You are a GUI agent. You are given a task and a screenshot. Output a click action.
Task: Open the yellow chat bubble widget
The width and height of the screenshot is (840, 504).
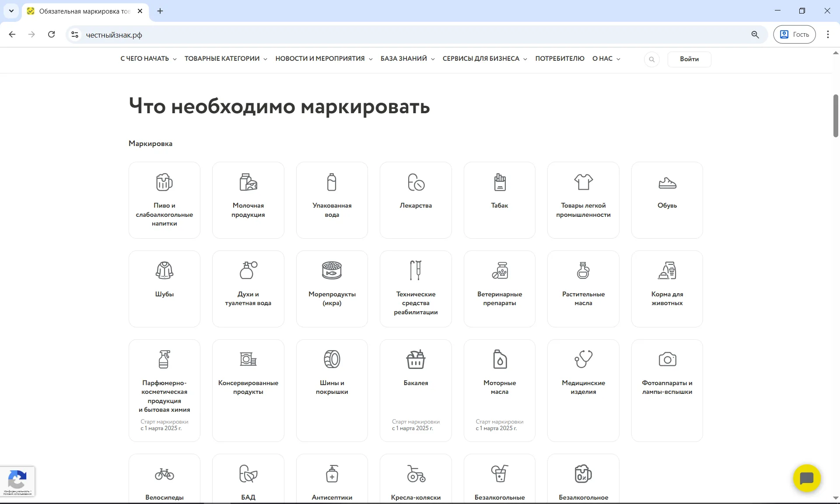tap(806, 478)
